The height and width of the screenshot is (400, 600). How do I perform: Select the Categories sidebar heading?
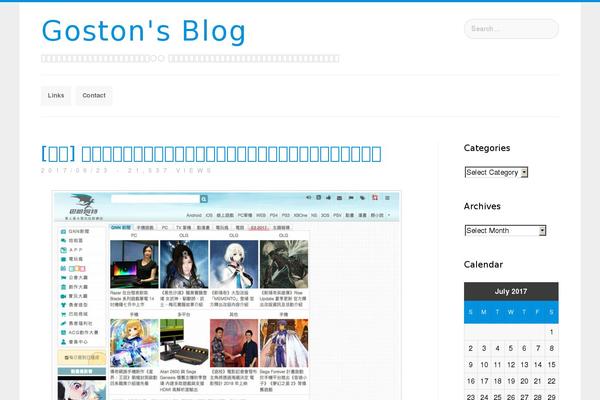pos(487,148)
